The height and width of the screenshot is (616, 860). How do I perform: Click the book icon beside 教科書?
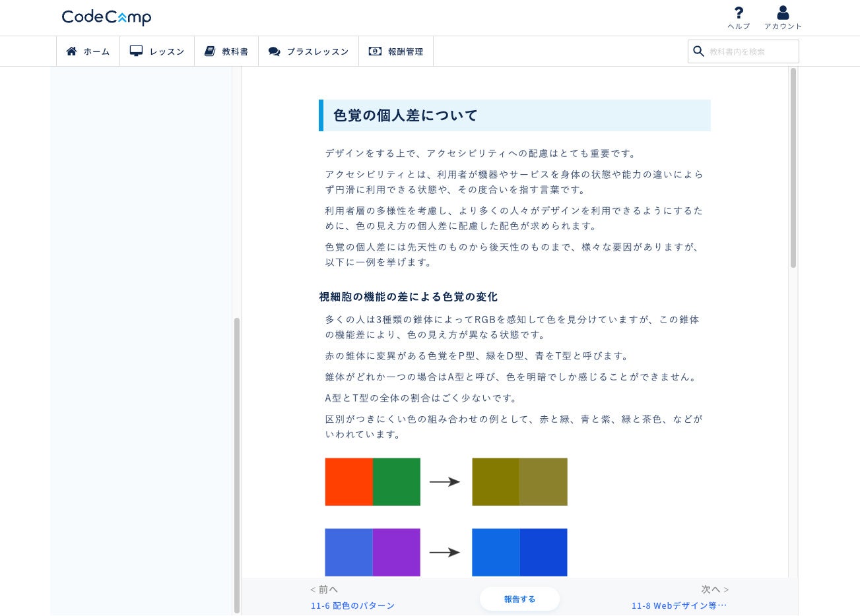pos(210,51)
